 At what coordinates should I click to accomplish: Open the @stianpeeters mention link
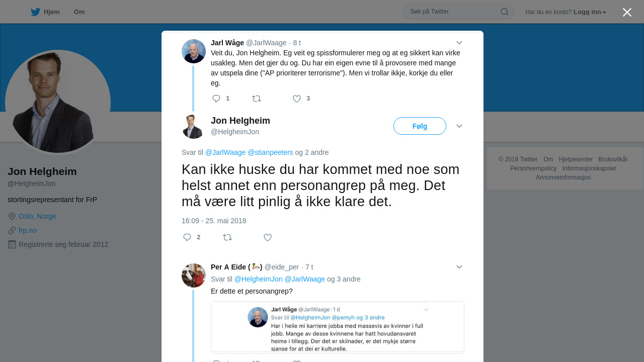click(x=270, y=152)
